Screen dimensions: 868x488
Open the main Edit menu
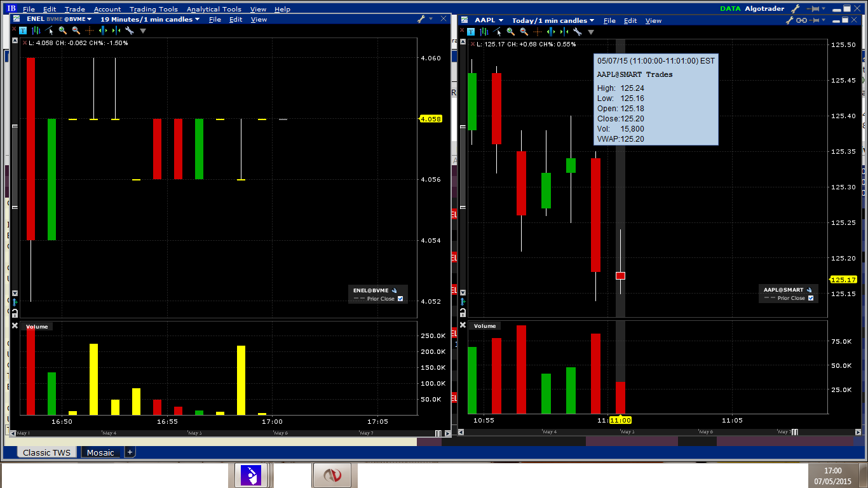tap(50, 10)
